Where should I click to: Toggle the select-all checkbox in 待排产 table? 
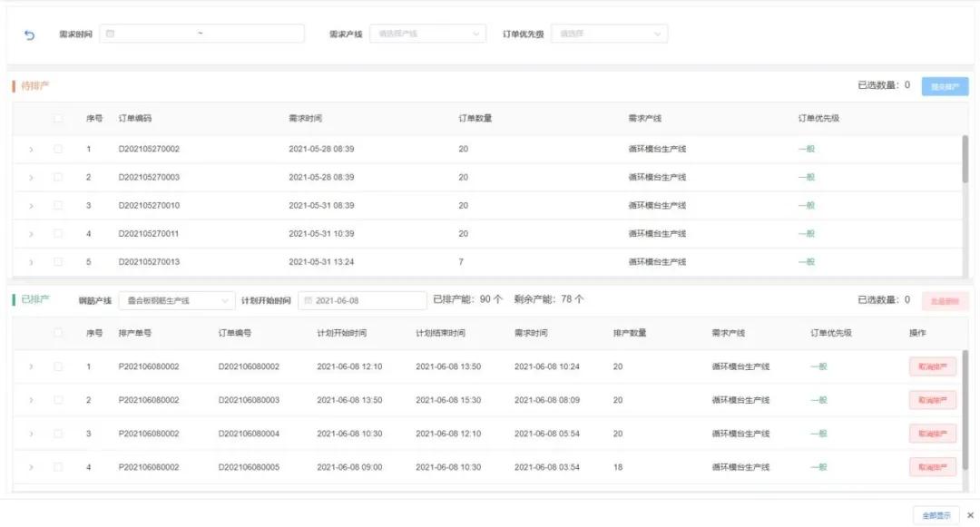pyautogui.click(x=56, y=119)
